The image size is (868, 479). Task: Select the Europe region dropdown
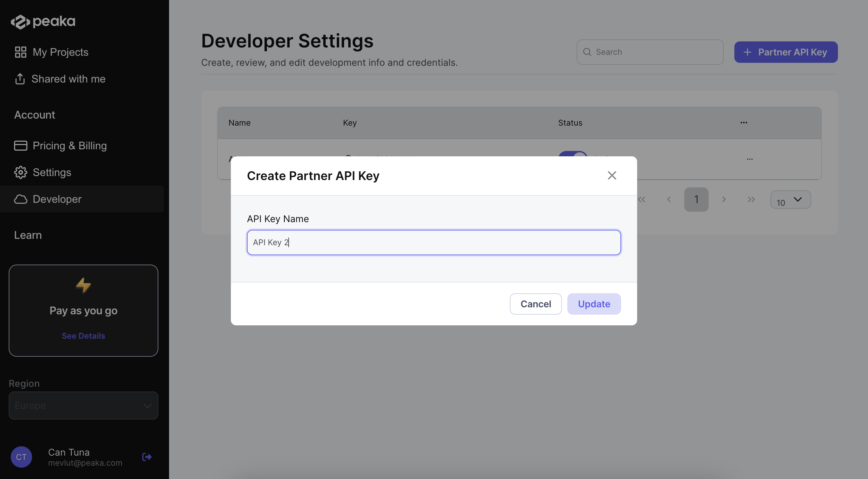(83, 405)
